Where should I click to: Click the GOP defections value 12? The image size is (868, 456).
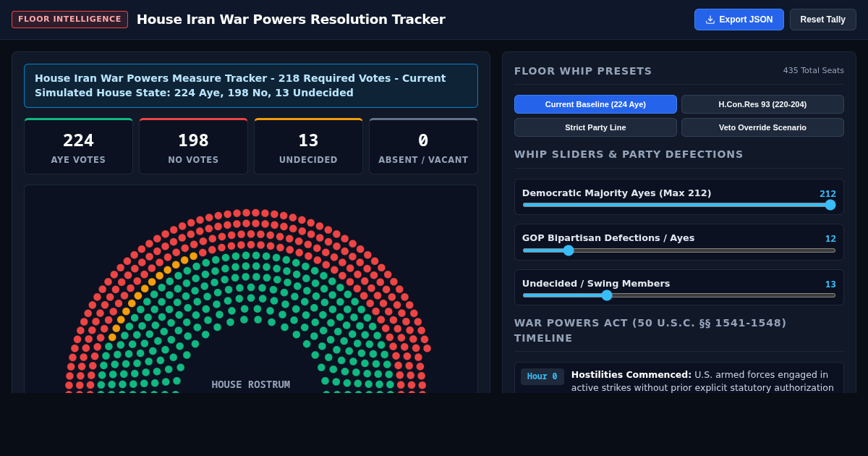pos(830,239)
